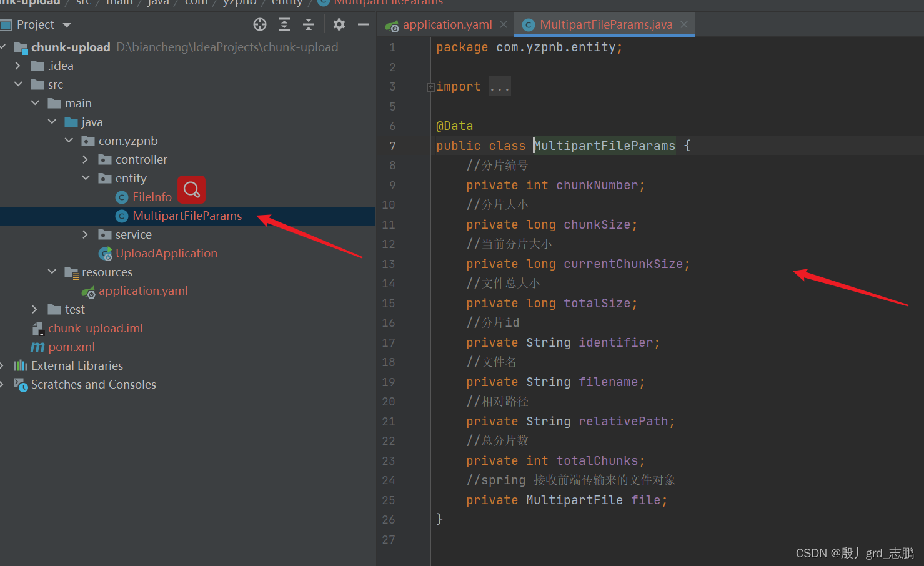The width and height of the screenshot is (924, 566).
Task: Click the red search magnifier button
Action: pyautogui.click(x=192, y=189)
